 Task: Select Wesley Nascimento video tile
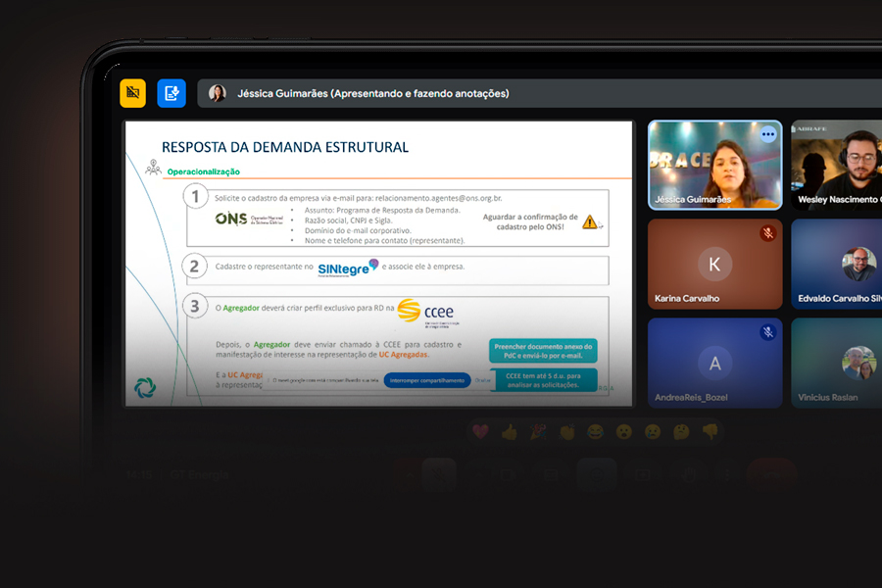pos(837,165)
